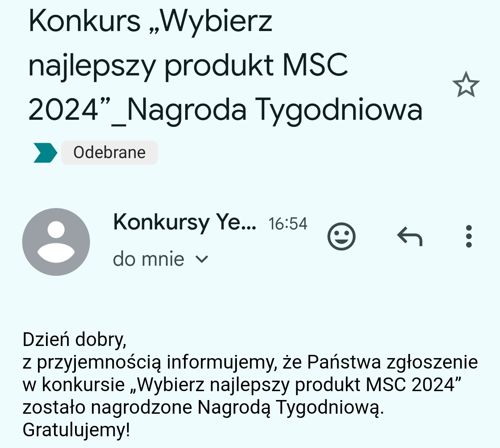Add an emoji reaction
500x448 pixels.
[341, 236]
